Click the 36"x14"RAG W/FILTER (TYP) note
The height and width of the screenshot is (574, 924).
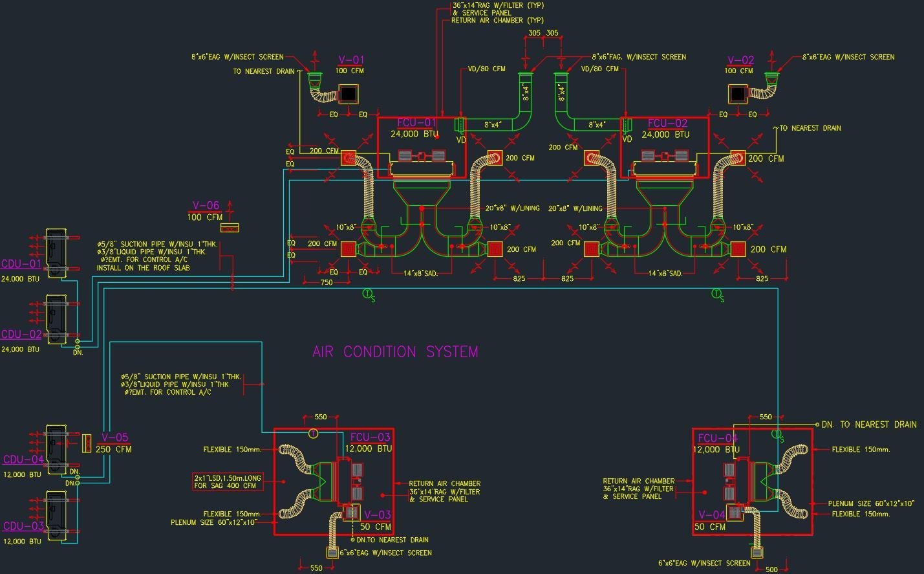click(498, 5)
